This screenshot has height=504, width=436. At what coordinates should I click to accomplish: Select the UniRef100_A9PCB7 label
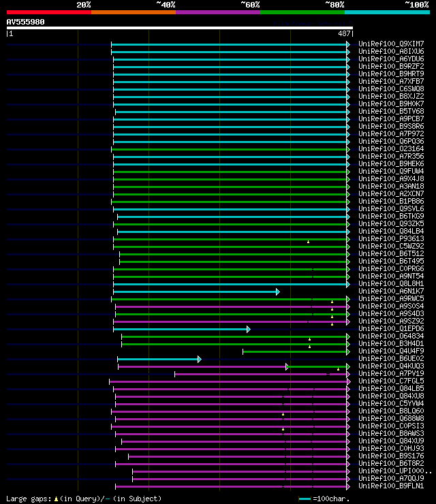pos(391,119)
